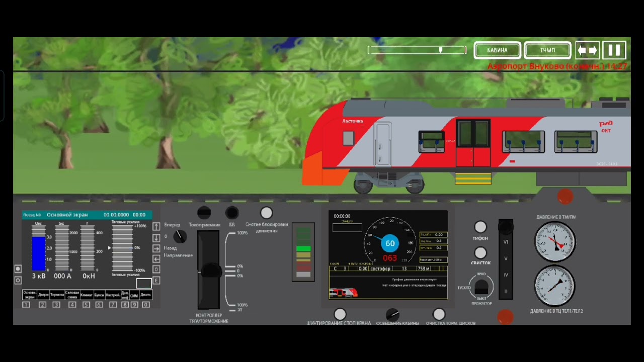Viewport: 644px width, 362px height.
Task: Switch view with the КАБИНА button
Action: (x=497, y=50)
